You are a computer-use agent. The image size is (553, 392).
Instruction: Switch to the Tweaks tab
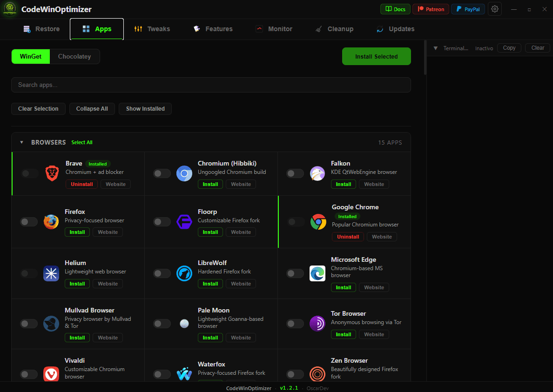point(152,29)
